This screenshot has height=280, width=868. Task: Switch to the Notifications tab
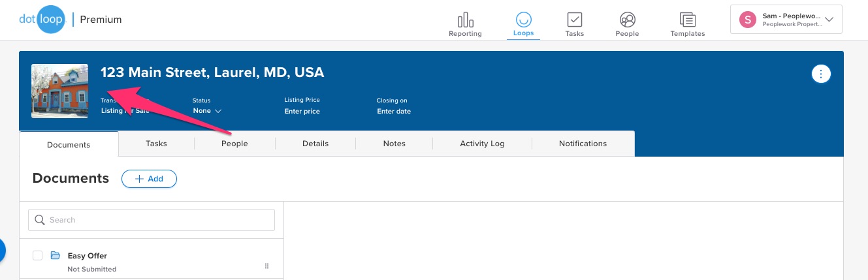click(x=583, y=144)
